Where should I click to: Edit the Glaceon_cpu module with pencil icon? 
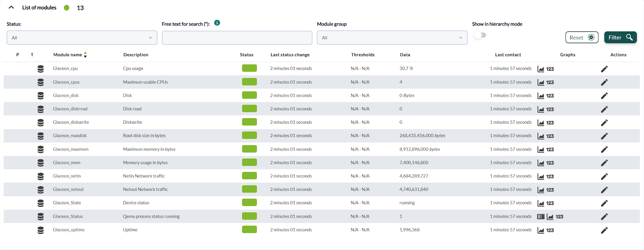(604, 69)
